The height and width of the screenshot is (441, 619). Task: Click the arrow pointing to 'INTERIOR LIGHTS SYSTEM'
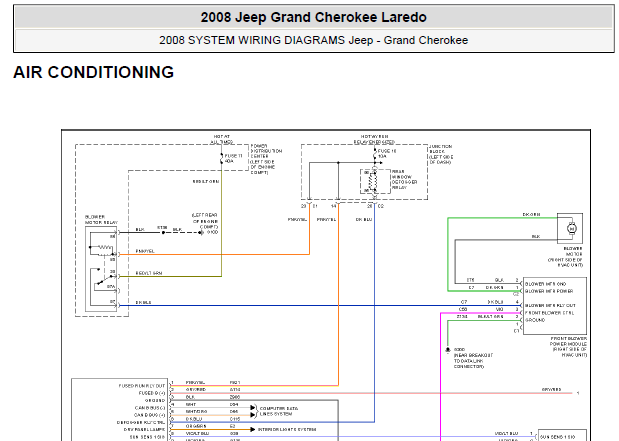[x=252, y=429]
